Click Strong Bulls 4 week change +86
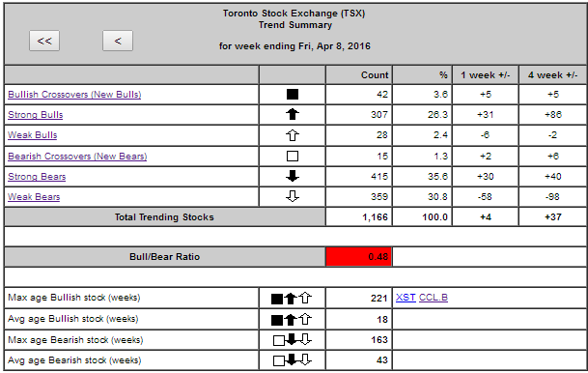Viewport: 588px width, 373px height. (553, 114)
